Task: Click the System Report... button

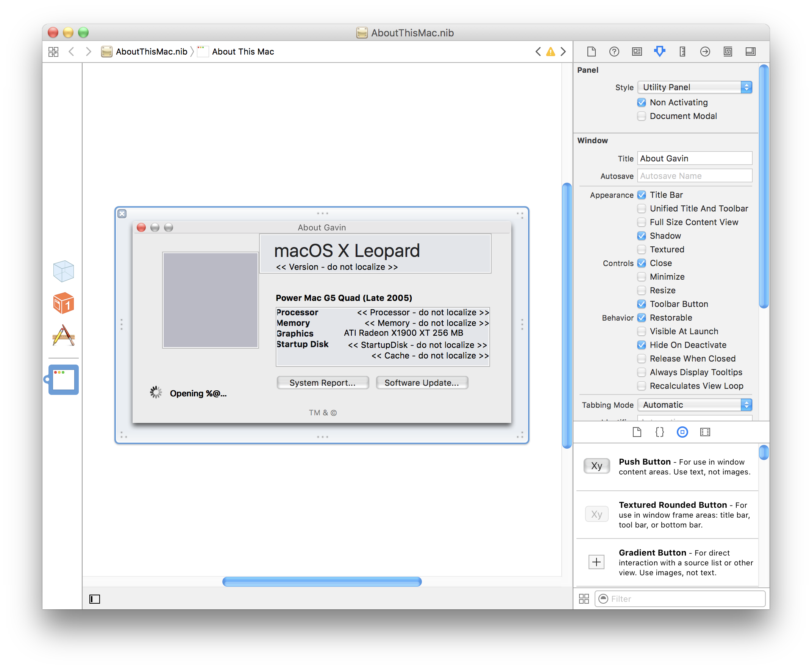Action: [x=322, y=382]
